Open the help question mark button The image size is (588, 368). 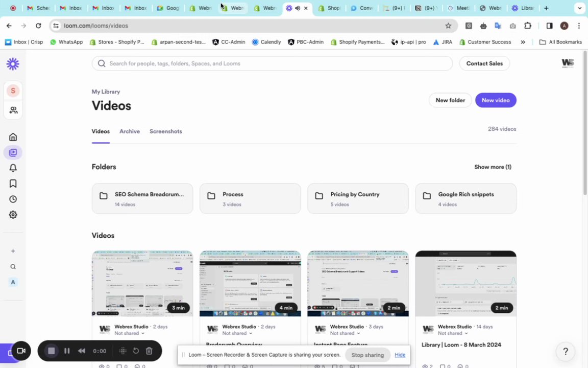[566, 352]
